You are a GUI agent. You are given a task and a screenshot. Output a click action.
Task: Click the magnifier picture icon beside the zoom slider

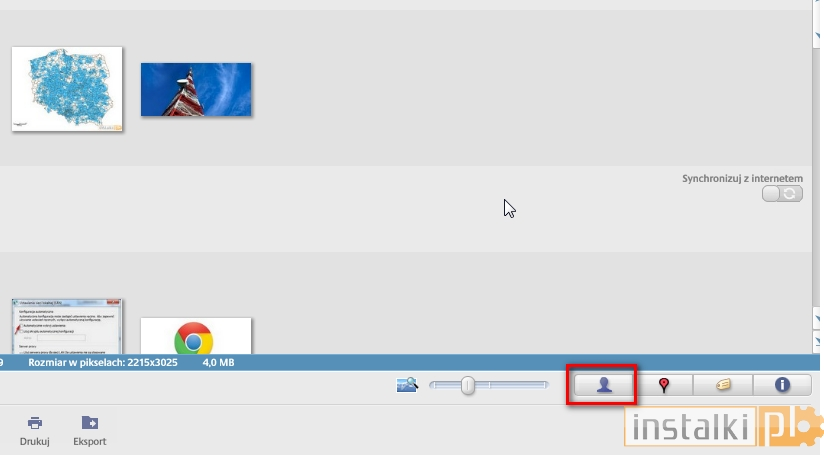[x=407, y=385]
